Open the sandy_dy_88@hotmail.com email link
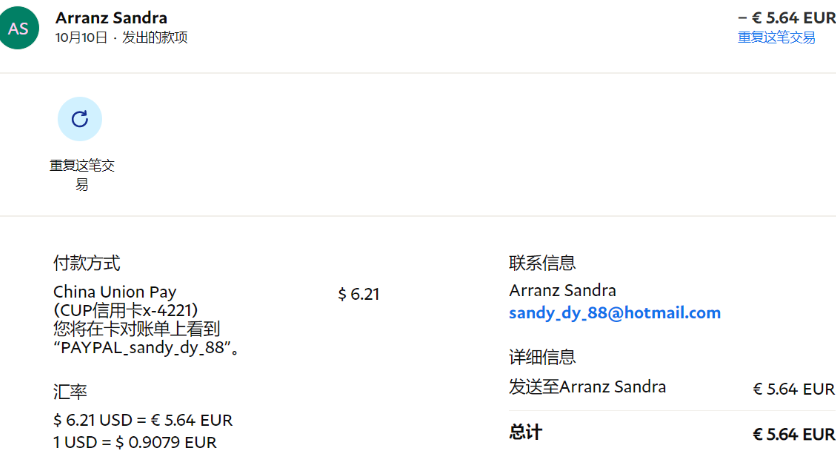 614,313
